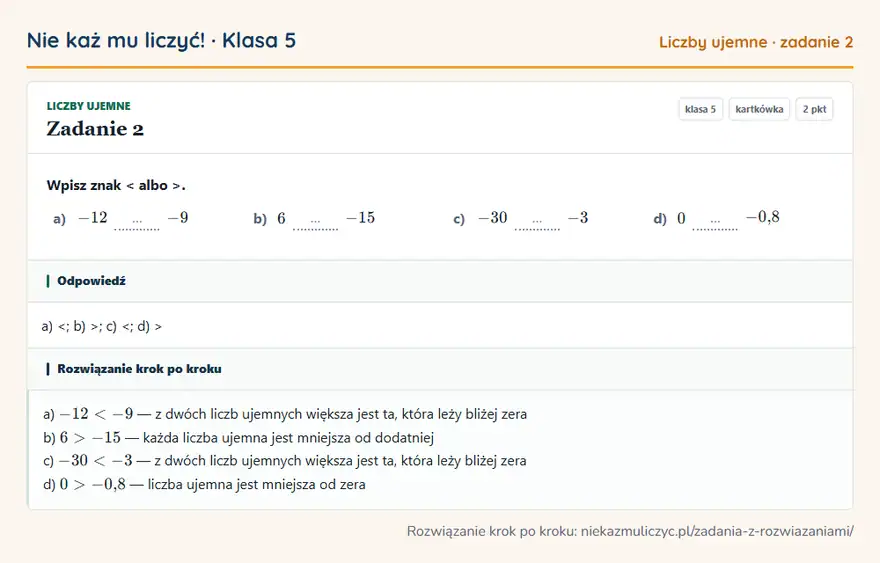Click the number −9 in exercise a)
The width and height of the screenshot is (880, 563).
(x=178, y=218)
